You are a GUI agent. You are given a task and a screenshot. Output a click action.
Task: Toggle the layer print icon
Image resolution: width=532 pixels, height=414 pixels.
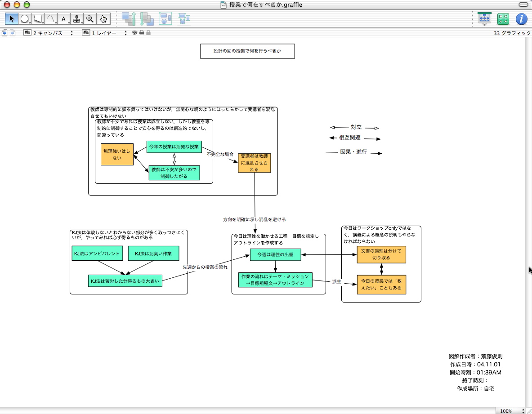(x=141, y=33)
